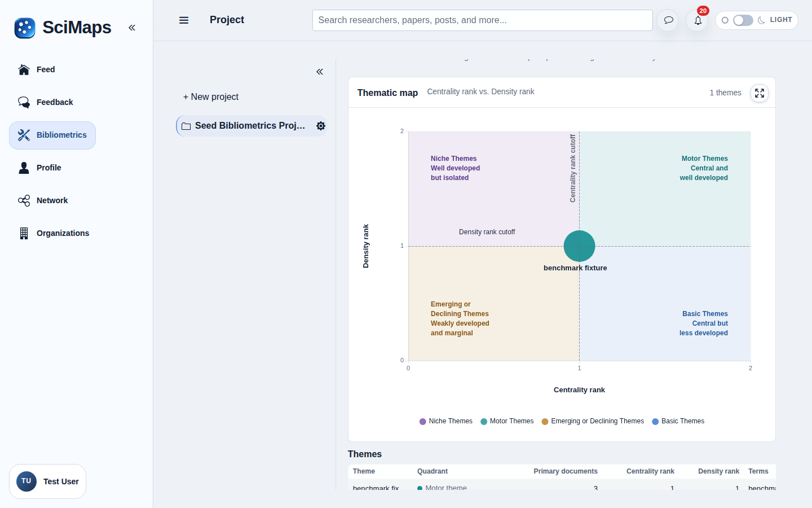The image size is (812, 508).
Task: Collapse the main sidebar with double chevron
Action: tap(132, 28)
